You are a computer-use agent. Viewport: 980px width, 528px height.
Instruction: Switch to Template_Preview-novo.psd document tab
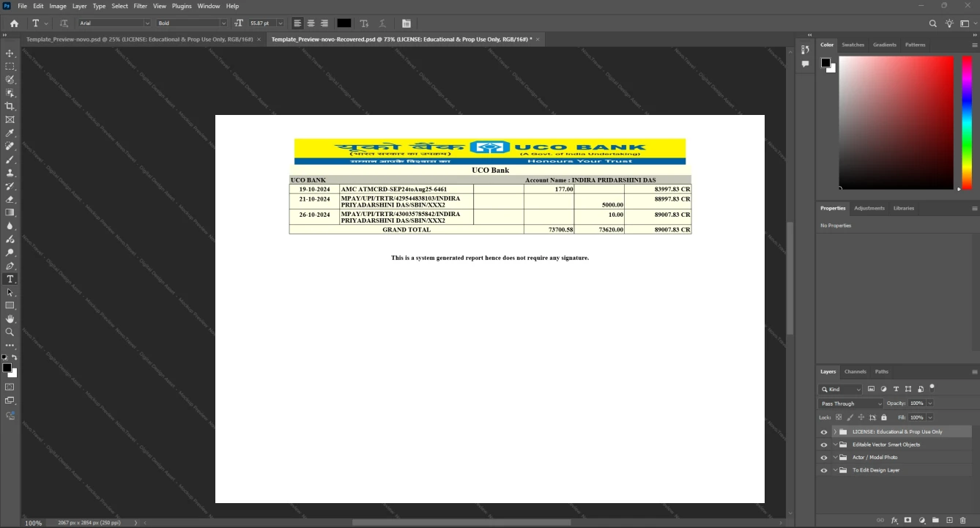(x=139, y=39)
